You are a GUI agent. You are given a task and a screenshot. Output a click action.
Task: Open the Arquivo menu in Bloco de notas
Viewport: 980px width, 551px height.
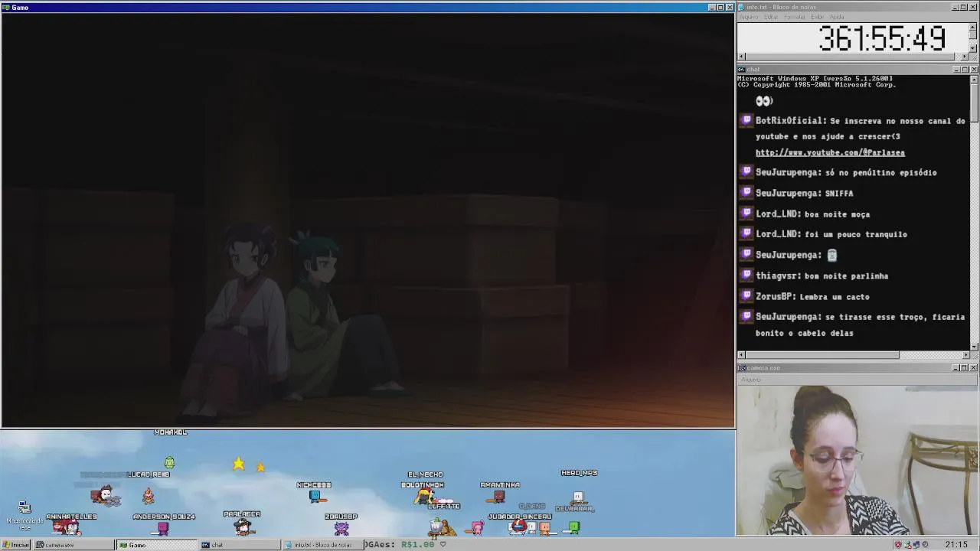pos(748,17)
